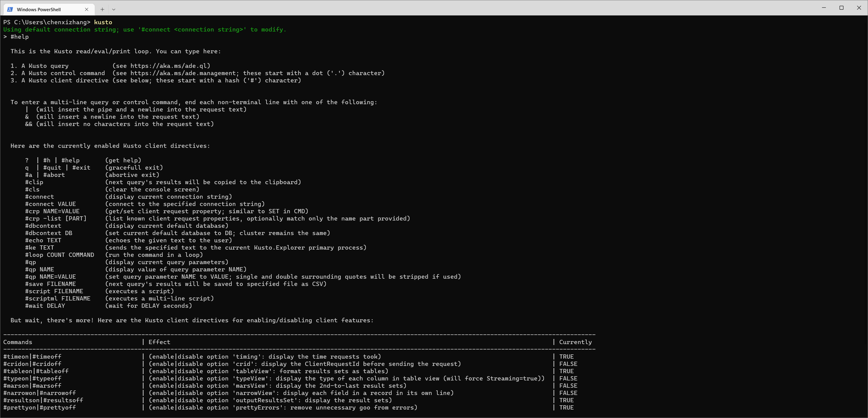This screenshot has height=418, width=868.
Task: Click '#crp -list [PART]' directive
Action: coord(56,218)
